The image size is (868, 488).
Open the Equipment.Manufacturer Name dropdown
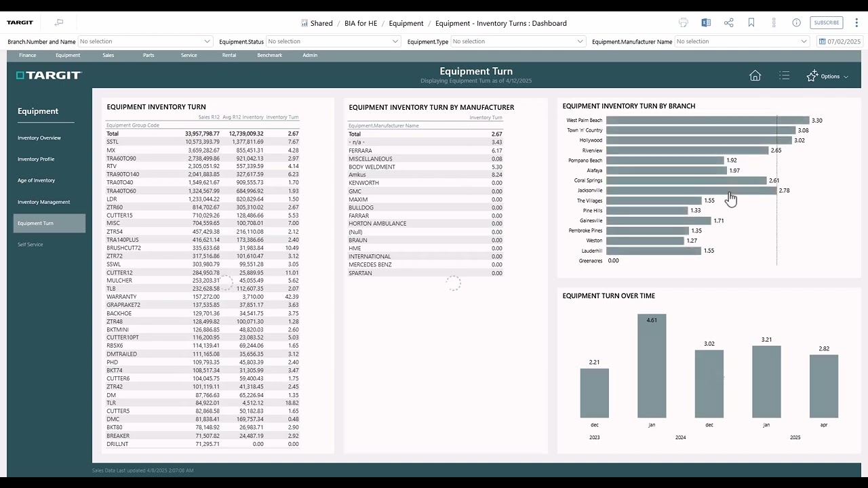742,41
